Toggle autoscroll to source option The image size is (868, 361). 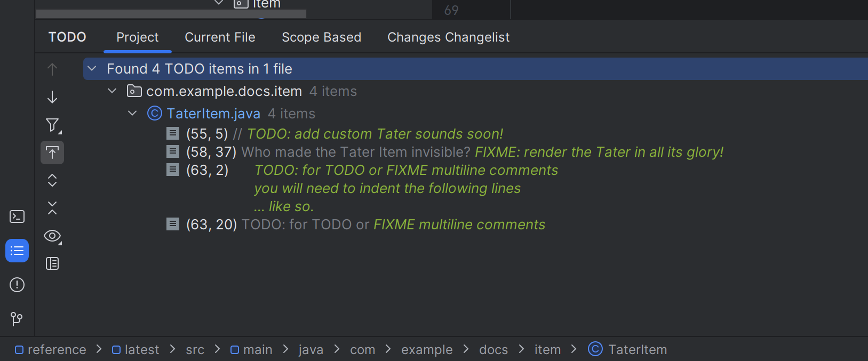tap(52, 152)
